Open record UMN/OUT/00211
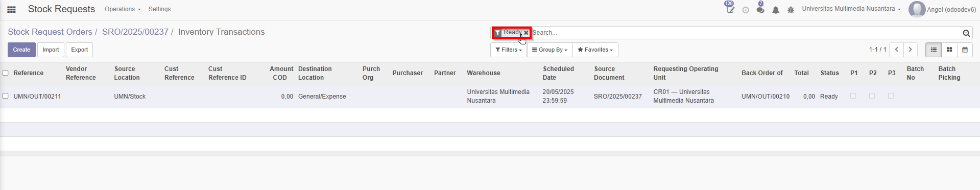The width and height of the screenshot is (980, 190). [37, 97]
